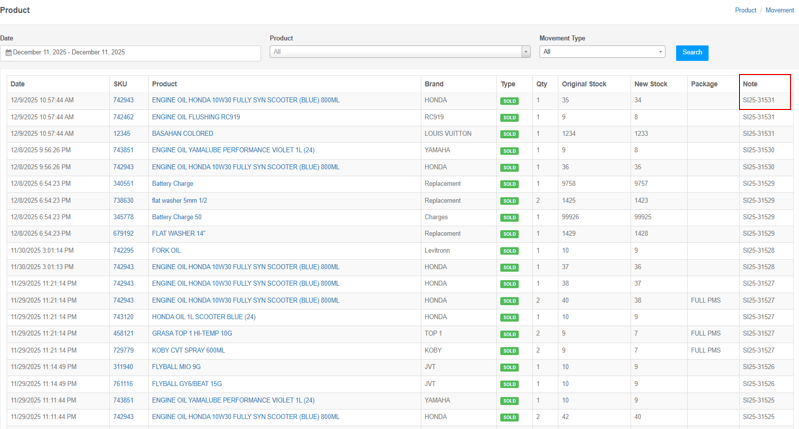Open KOBY CVT SPRAY 600ML product link

tap(188, 351)
